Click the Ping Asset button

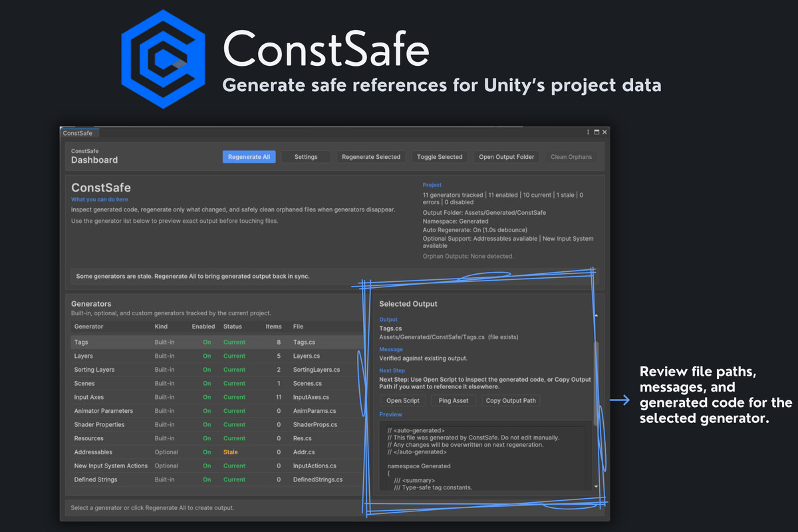454,400
